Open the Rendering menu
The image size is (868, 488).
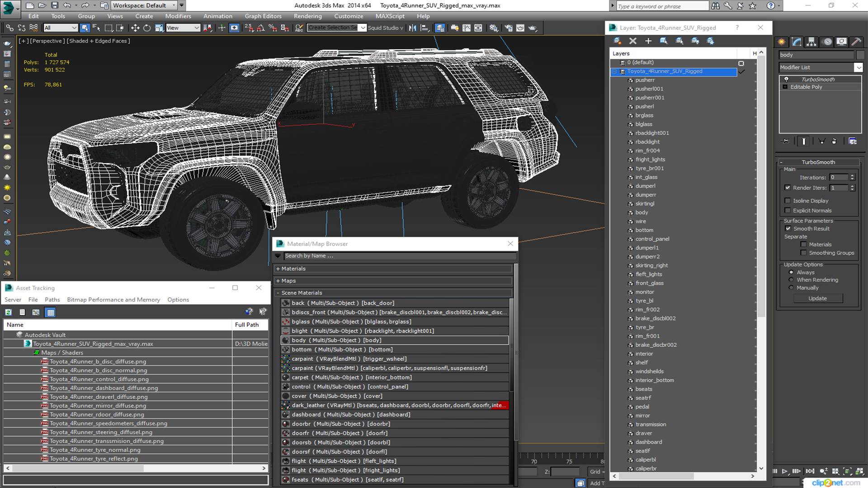point(308,16)
